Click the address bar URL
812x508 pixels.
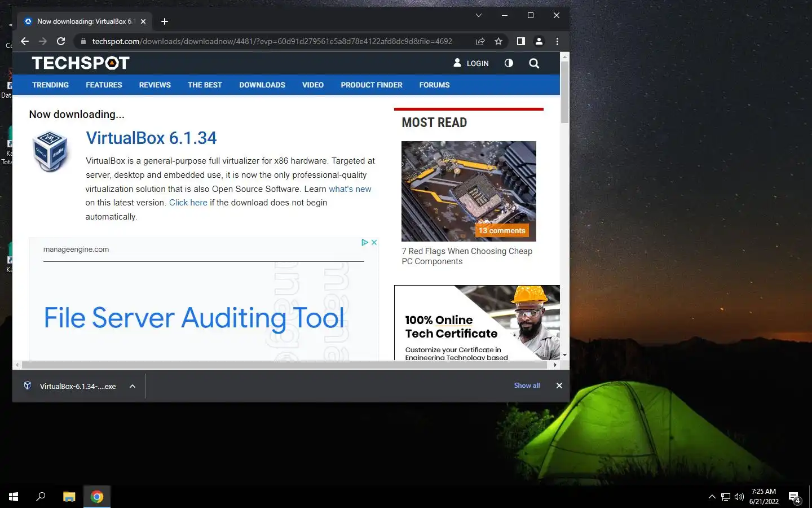pyautogui.click(x=272, y=41)
